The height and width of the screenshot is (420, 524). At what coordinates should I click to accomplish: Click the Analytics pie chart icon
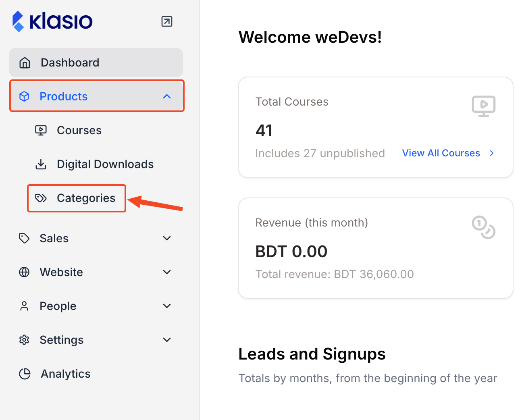pyautogui.click(x=25, y=374)
